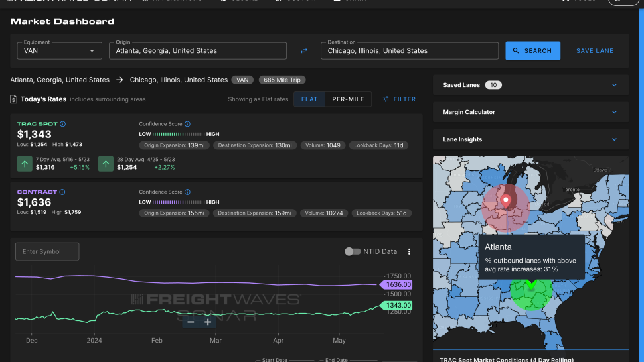Screen dimensions: 644x362
Task: Open the FILTER options
Action: point(399,99)
